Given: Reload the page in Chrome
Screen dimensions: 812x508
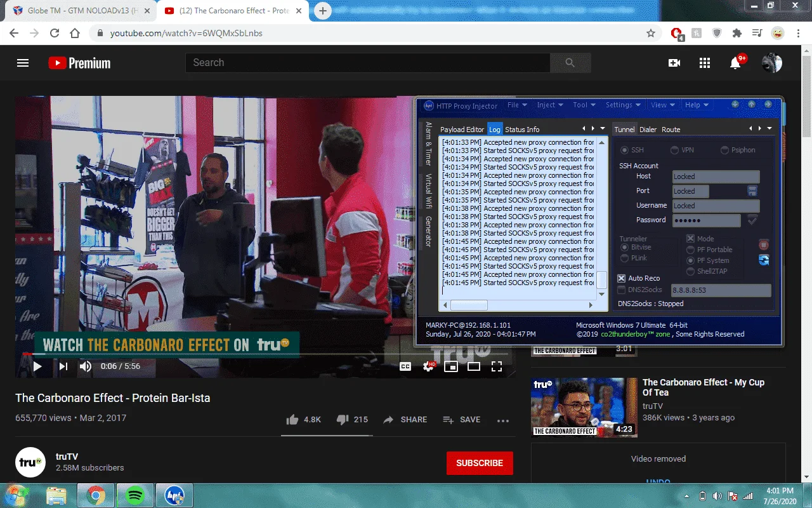Looking at the screenshot, I should 55,33.
